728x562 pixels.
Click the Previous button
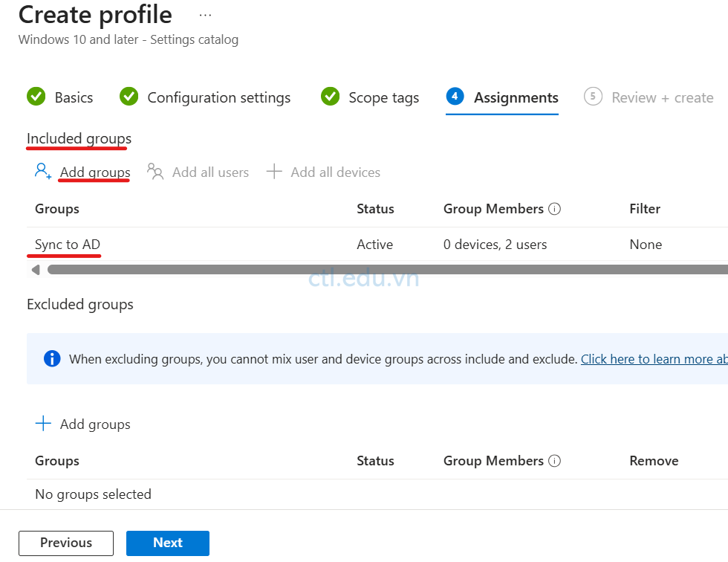tap(66, 543)
